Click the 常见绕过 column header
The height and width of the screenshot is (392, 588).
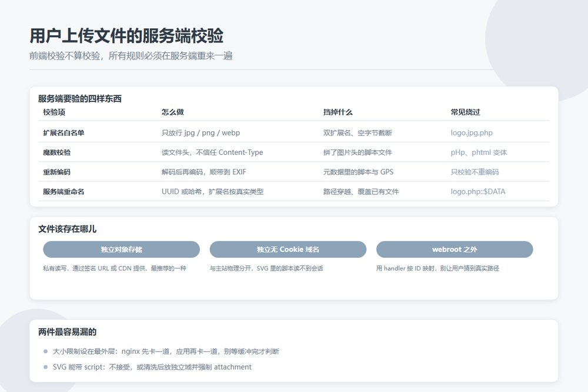pos(465,112)
